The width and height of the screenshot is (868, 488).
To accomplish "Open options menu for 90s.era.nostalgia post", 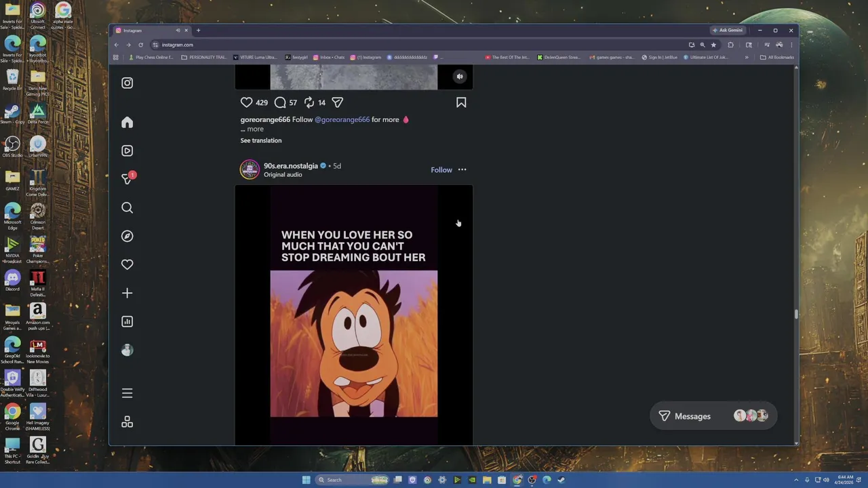I will click(x=462, y=169).
